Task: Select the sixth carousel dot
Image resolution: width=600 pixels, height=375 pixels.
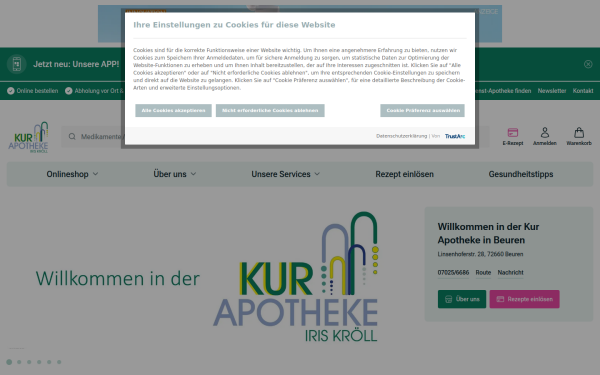Action: point(59,362)
